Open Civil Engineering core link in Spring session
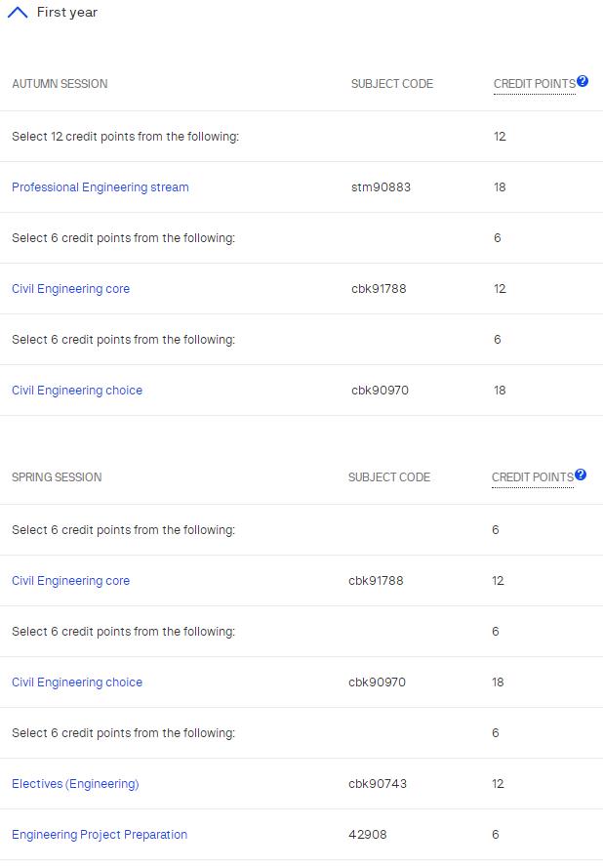 point(70,581)
